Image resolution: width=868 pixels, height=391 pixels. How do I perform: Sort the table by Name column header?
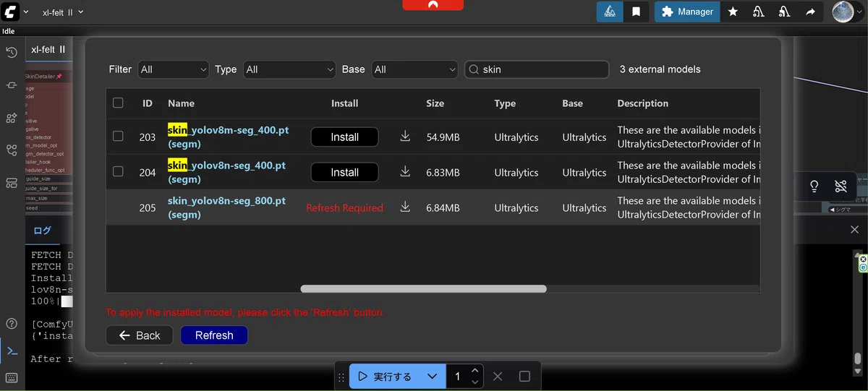click(181, 103)
